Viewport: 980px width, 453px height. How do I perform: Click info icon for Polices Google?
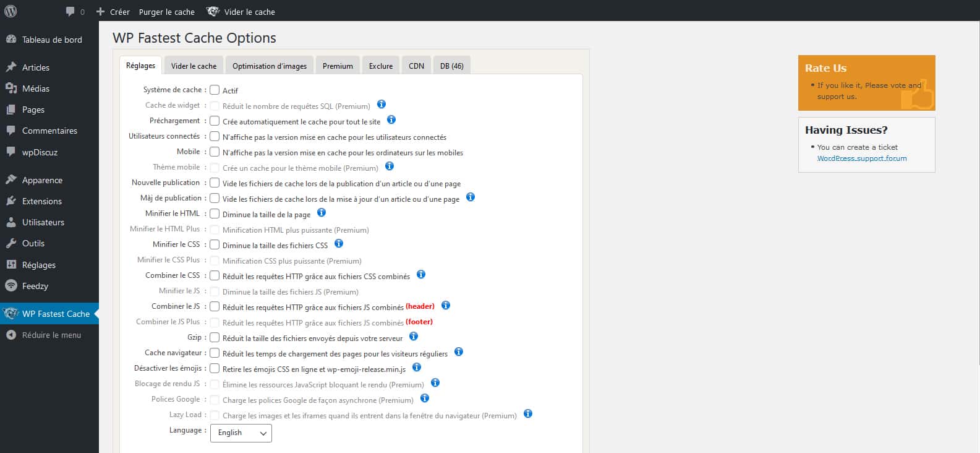pyautogui.click(x=425, y=398)
